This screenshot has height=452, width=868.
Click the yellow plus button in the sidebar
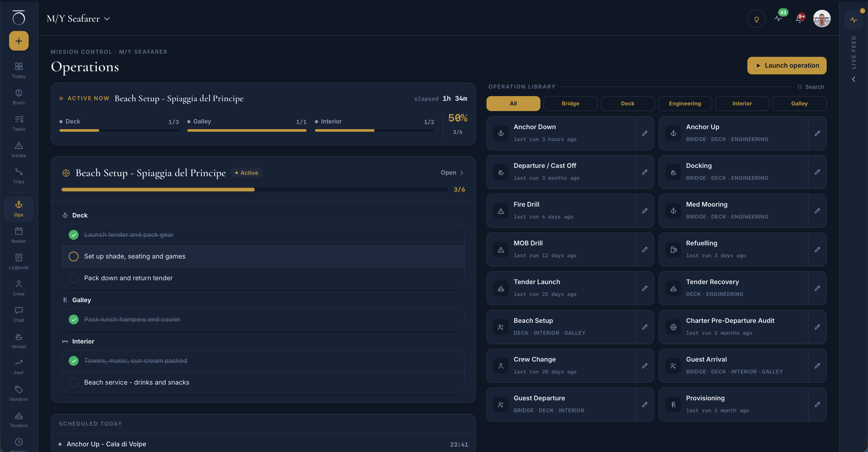point(19,41)
